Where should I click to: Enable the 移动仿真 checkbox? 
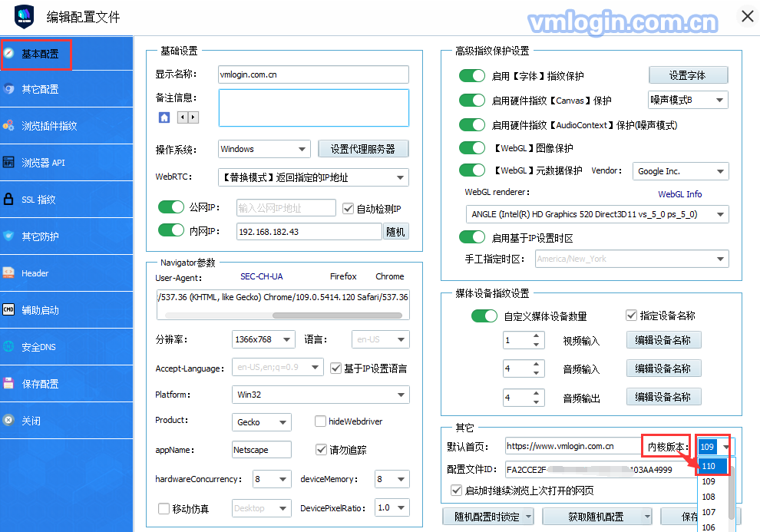pos(164,508)
